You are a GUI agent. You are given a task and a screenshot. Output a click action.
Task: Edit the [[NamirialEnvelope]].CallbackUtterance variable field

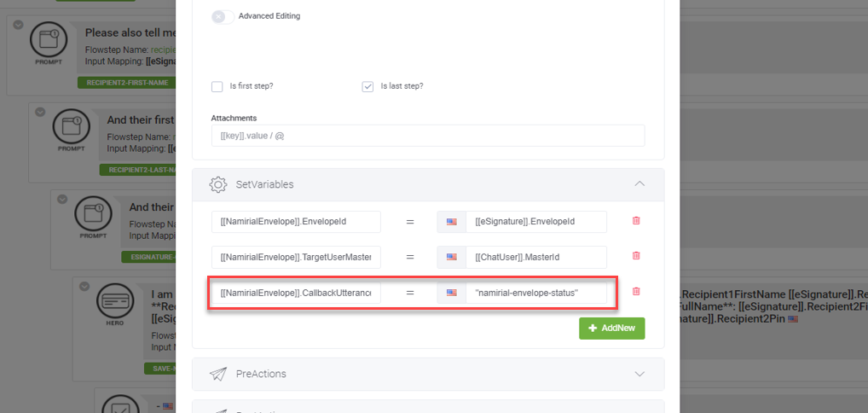[296, 292]
